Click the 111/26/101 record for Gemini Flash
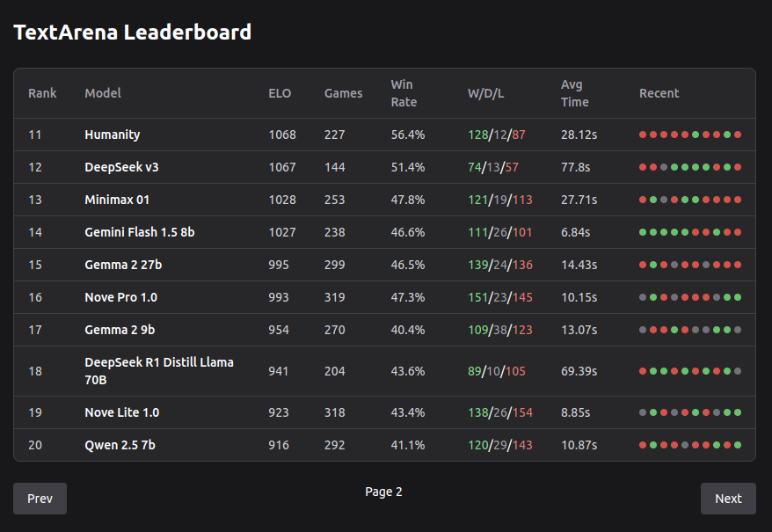Image resolution: width=772 pixels, height=532 pixels. pyautogui.click(x=500, y=232)
